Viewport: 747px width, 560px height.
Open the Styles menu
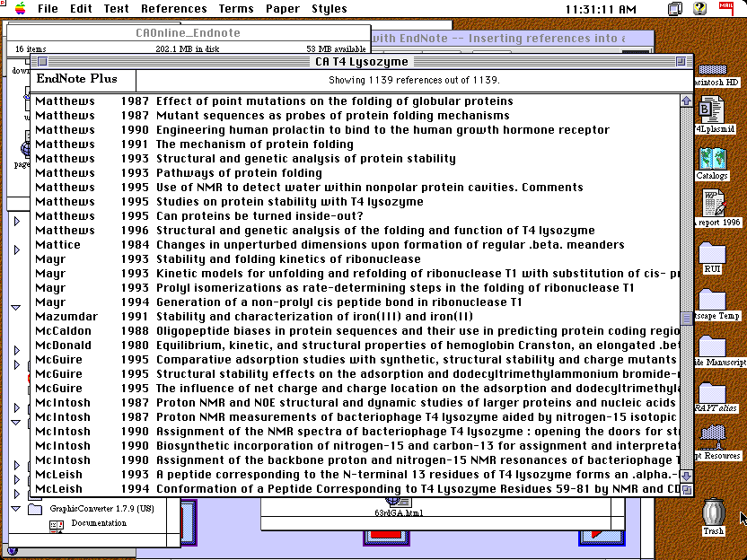[x=330, y=9]
